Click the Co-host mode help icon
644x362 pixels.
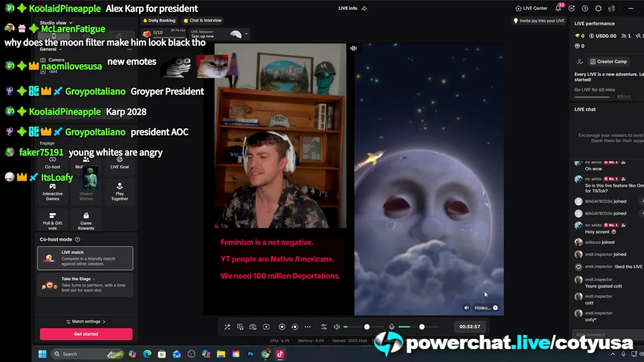click(77, 239)
